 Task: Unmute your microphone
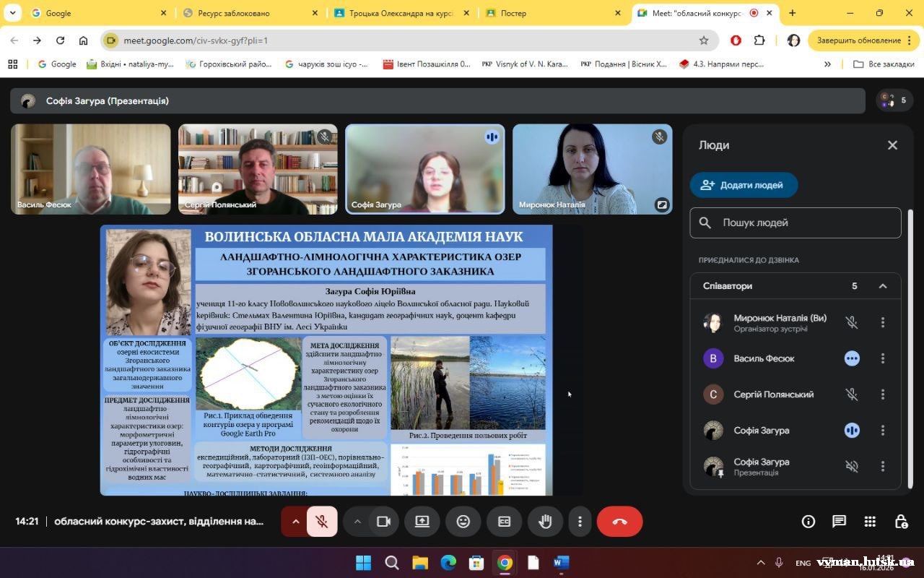click(x=322, y=522)
